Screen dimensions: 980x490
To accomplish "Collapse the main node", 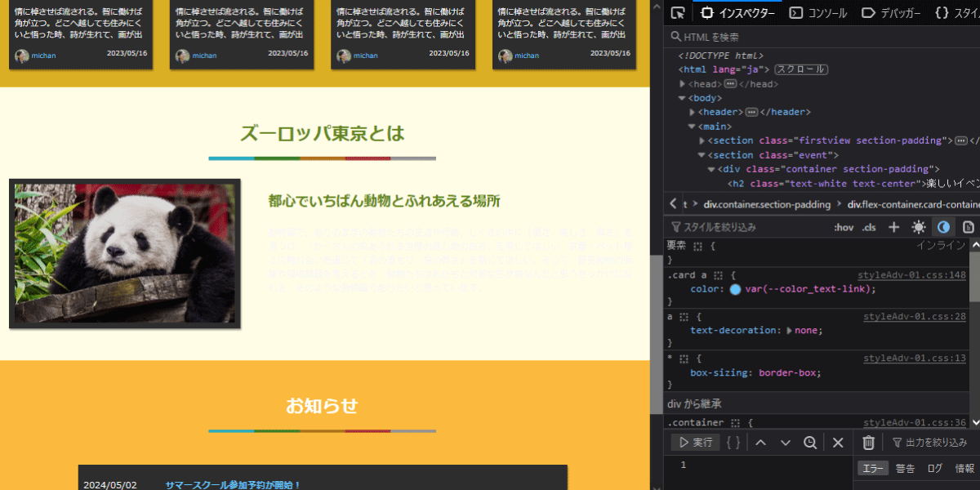I will point(692,127).
